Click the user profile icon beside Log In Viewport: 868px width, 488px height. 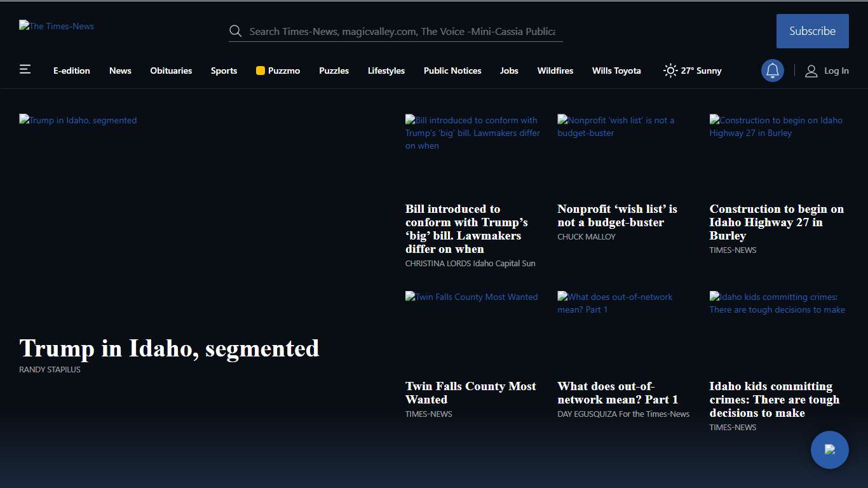click(811, 71)
